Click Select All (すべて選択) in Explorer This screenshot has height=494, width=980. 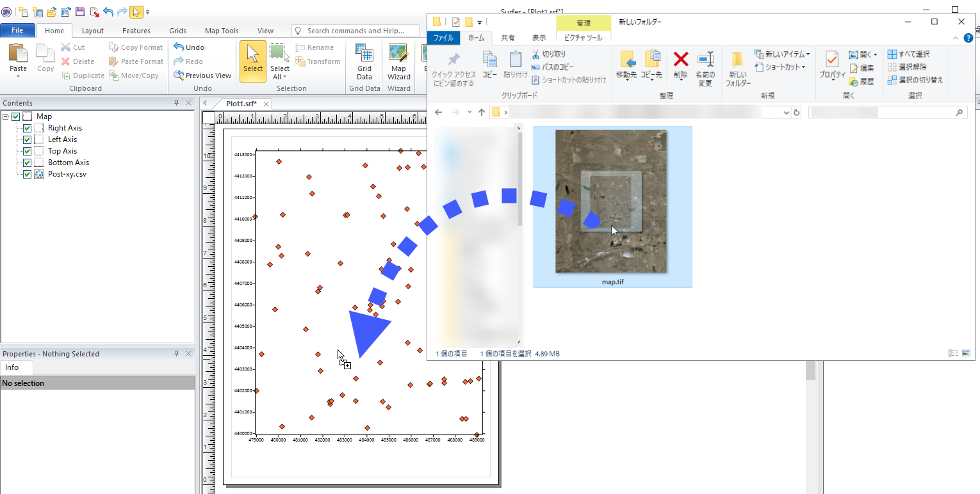click(x=908, y=54)
